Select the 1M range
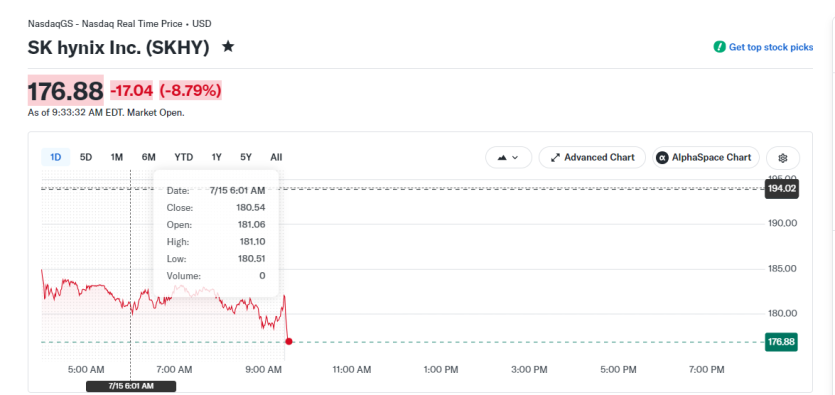 (x=117, y=157)
